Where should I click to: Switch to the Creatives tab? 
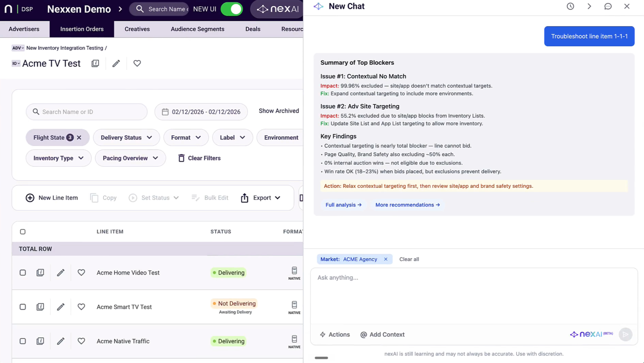[x=137, y=29]
